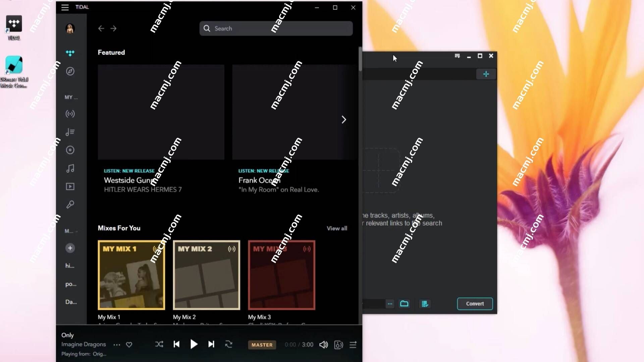This screenshot has height=362, width=644.
Task: Click the Search field in TIDAL
Action: 276,28
